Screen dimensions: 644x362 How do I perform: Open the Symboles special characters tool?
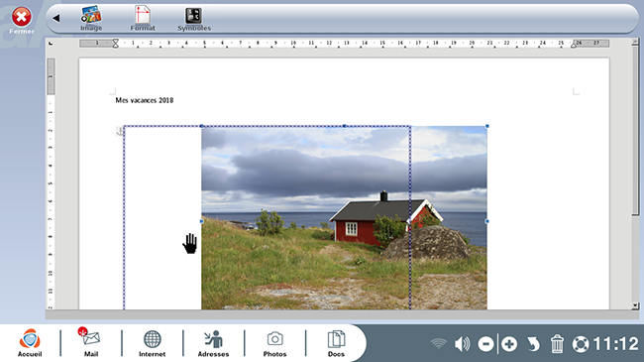194,19
